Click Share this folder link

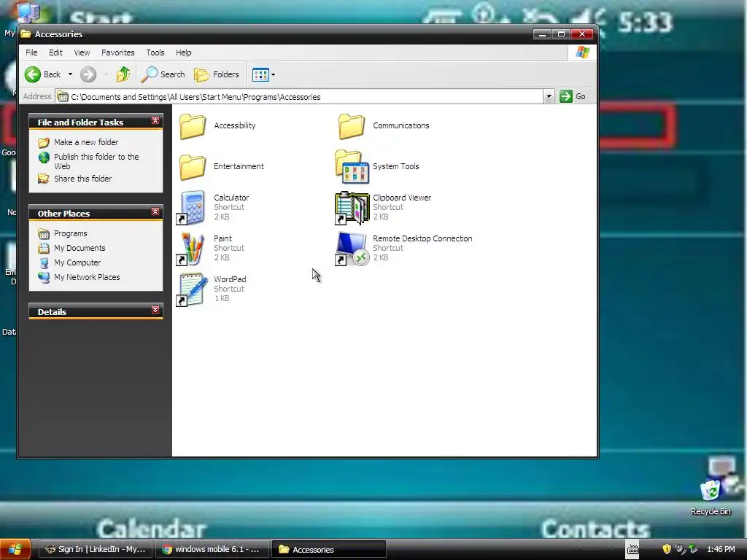83,179
